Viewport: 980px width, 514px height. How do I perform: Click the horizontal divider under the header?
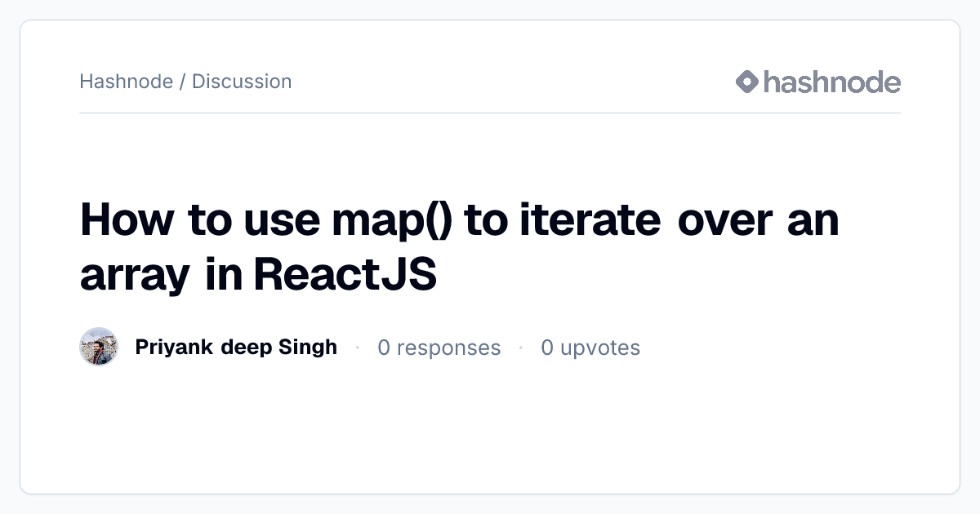point(490,113)
